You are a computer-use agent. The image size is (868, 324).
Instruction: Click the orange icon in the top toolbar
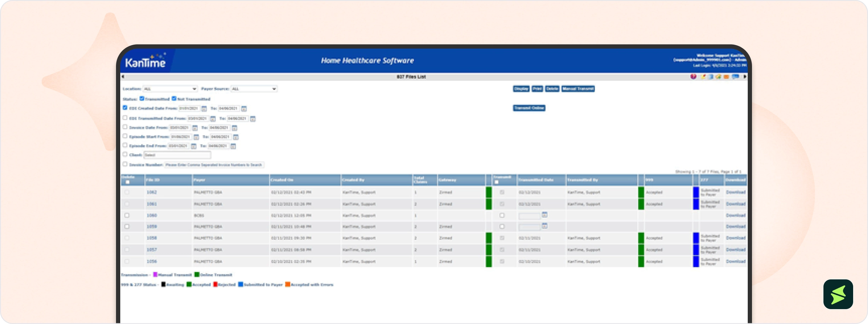click(x=726, y=76)
